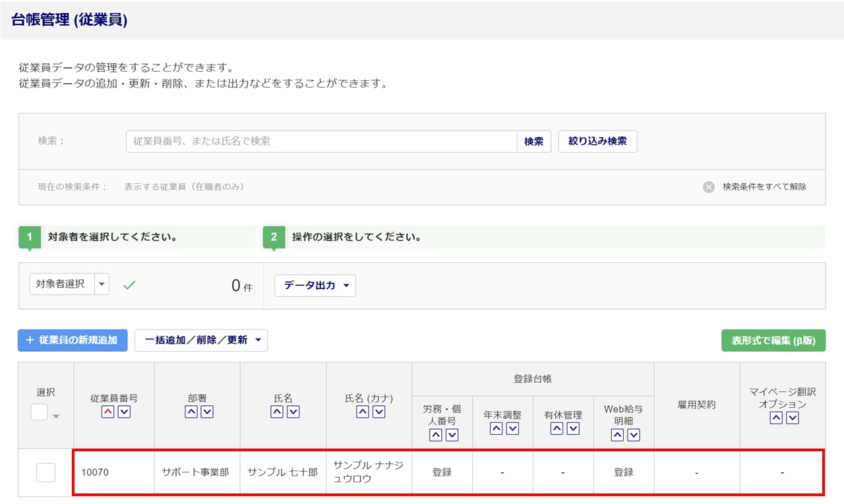Sort マイページ翻訳オプション column ascending arrow
Viewport: 844px width, 504px height.
click(776, 418)
